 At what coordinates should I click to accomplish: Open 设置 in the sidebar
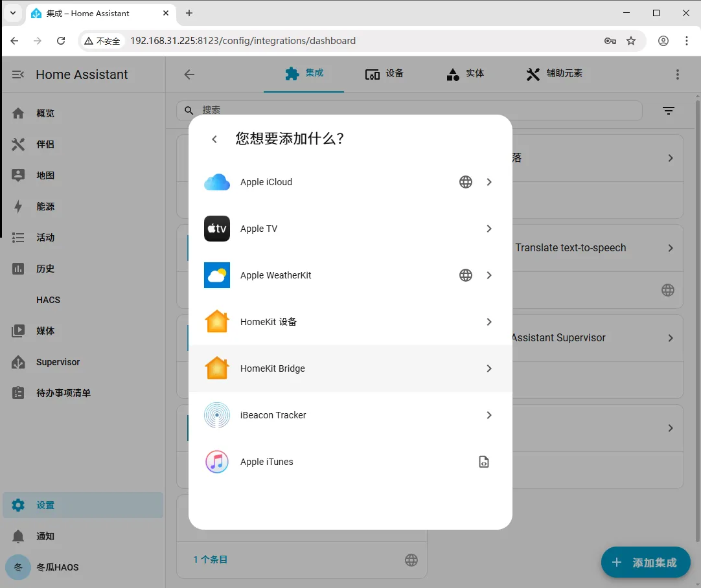pyautogui.click(x=83, y=505)
